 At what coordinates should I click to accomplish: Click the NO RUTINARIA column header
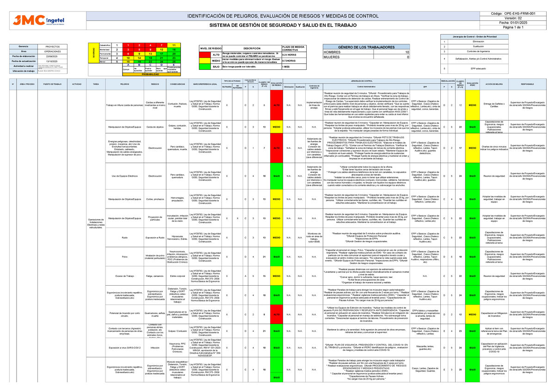[237, 87]
